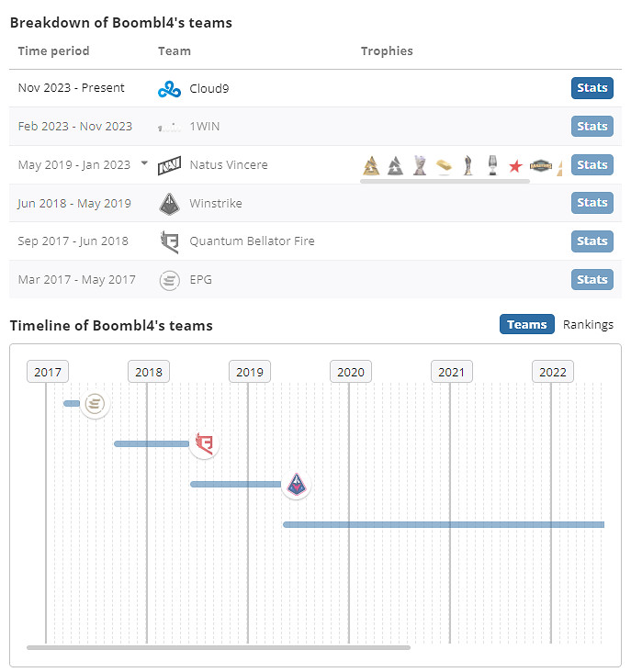Click Winstrike logo marker on timeline
The height and width of the screenshot is (672, 631).
pyautogui.click(x=296, y=484)
